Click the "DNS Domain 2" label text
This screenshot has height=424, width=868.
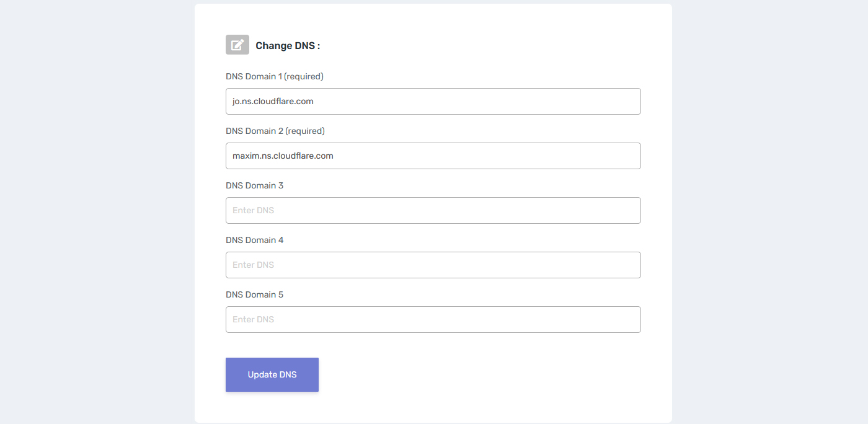(254, 131)
